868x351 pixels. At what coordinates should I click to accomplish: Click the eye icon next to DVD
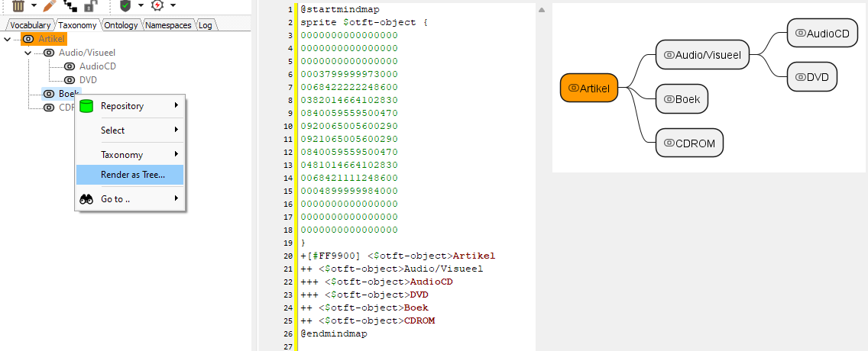tap(69, 80)
